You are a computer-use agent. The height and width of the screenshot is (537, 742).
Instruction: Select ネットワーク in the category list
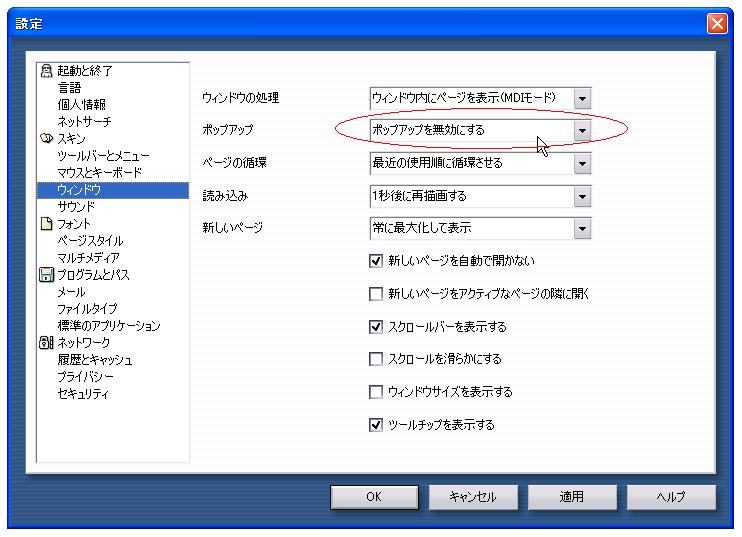click(84, 343)
